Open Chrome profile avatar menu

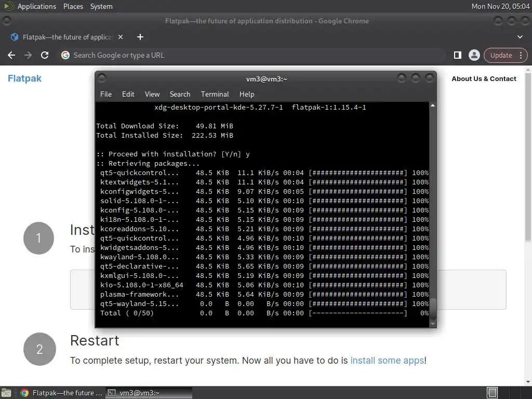click(x=474, y=55)
